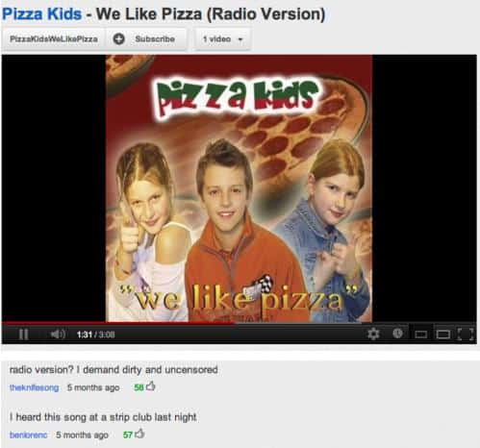Give thumbs up to benlorenc's comment

point(139,434)
